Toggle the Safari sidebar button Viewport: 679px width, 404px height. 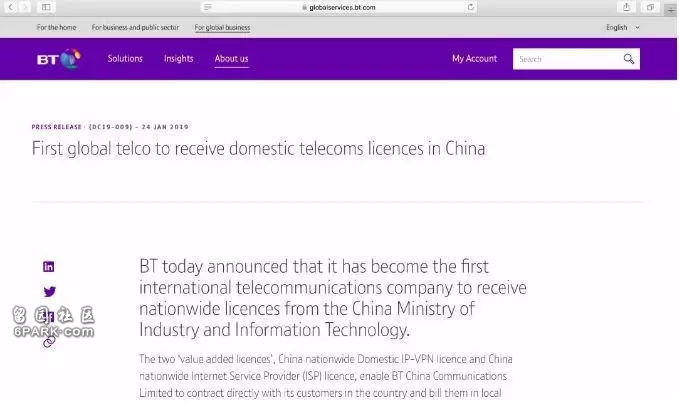tap(46, 7)
